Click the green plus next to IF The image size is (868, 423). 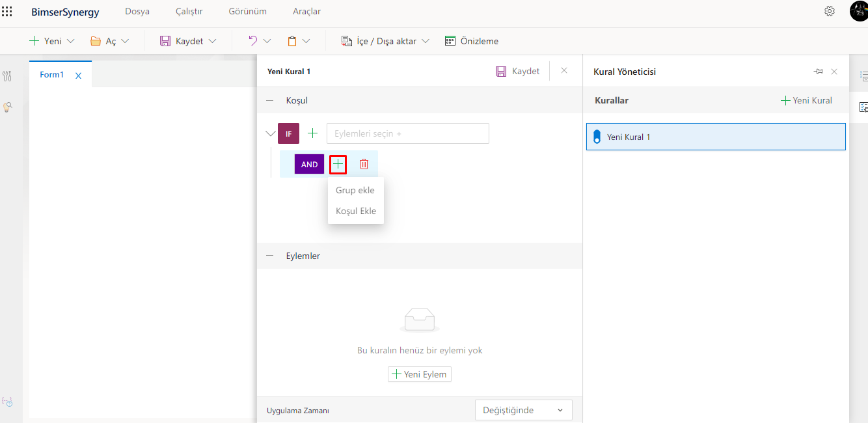312,133
